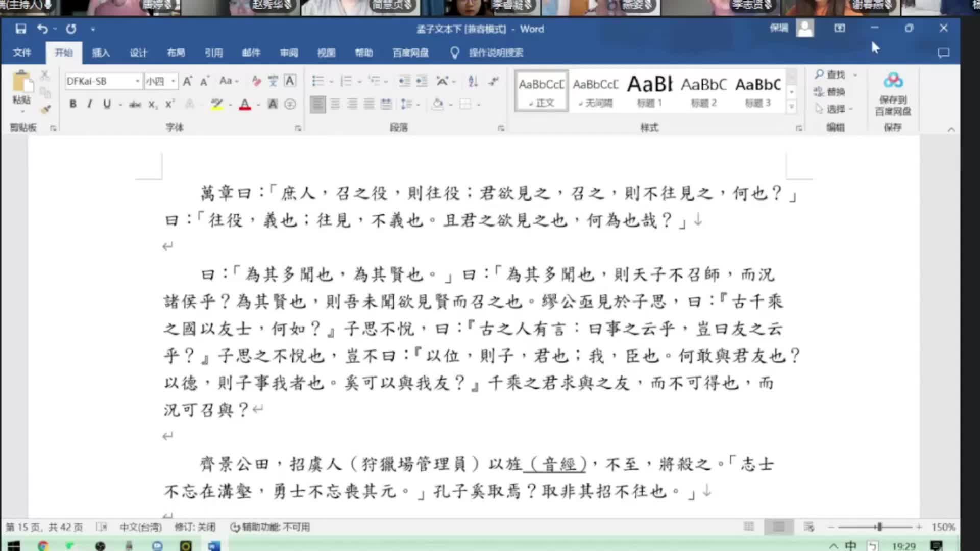Toggle Bold formatting
Viewport: 980px width, 551px height.
pyautogui.click(x=73, y=104)
